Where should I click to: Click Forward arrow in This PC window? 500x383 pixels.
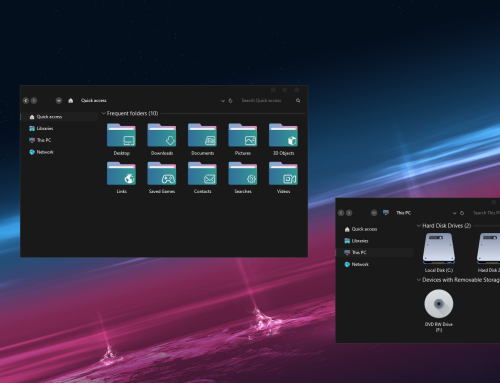click(349, 213)
